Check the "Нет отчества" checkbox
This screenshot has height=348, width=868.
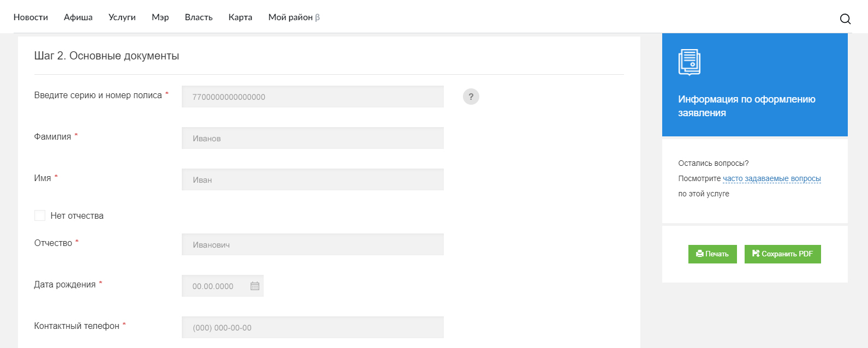[40, 215]
